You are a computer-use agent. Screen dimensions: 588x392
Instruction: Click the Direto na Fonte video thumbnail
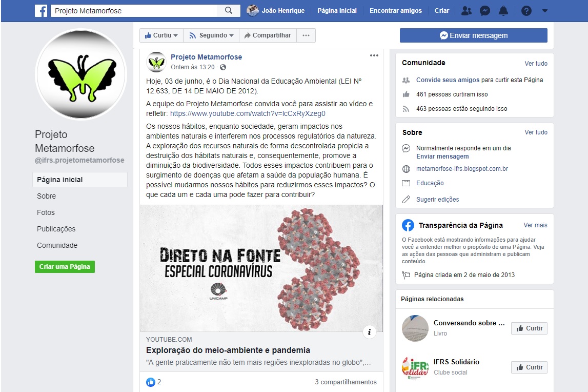pos(261,268)
